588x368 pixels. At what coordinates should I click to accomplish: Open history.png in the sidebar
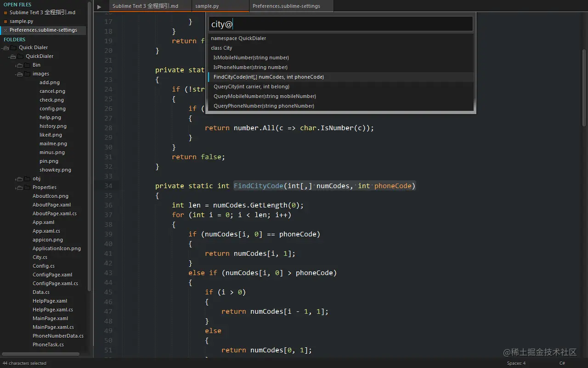click(53, 126)
